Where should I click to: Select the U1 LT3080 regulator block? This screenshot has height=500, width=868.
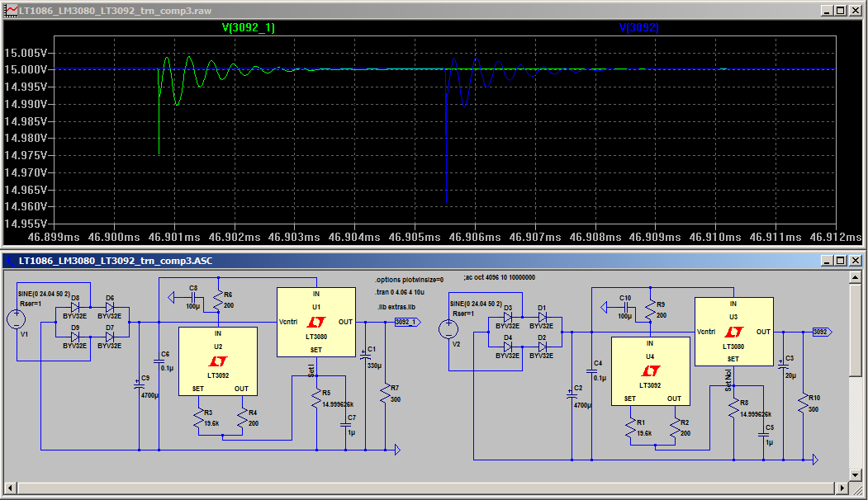(316, 322)
